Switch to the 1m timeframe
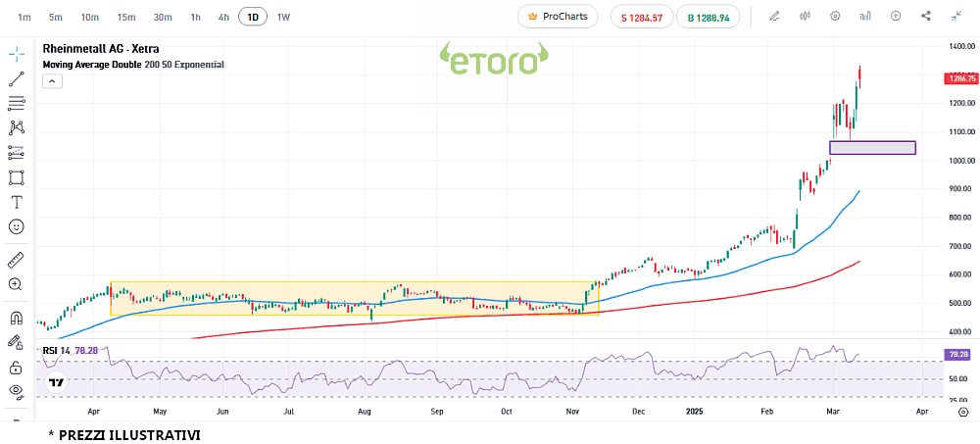This screenshot has height=444, width=980. [24, 17]
